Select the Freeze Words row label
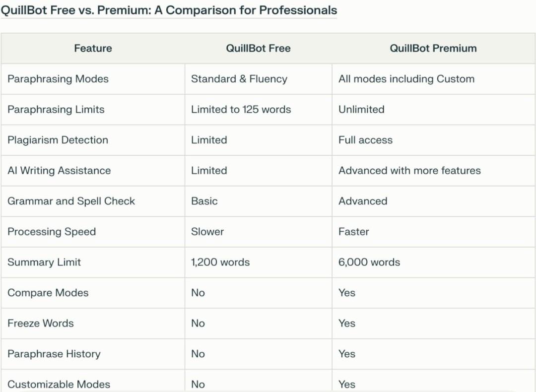536x392 pixels. click(41, 323)
